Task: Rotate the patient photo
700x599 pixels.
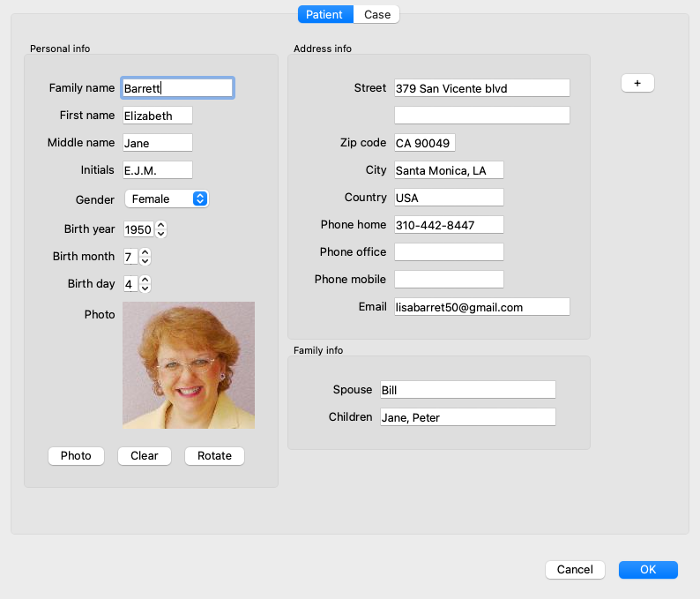Action: tap(214, 456)
